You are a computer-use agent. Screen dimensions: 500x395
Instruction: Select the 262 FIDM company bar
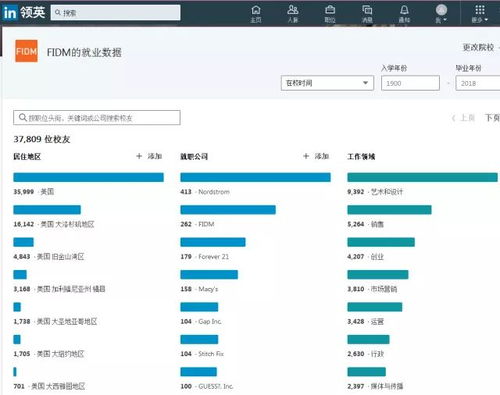click(228, 210)
